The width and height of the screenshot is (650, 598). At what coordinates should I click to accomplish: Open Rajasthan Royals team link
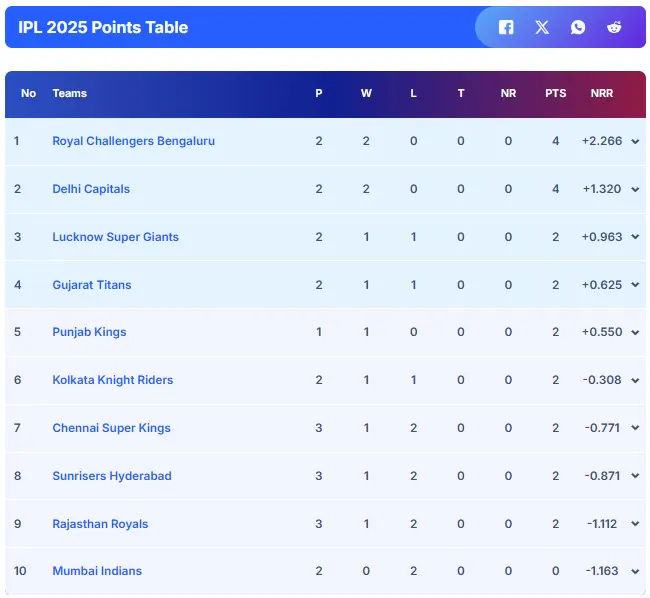tap(100, 524)
